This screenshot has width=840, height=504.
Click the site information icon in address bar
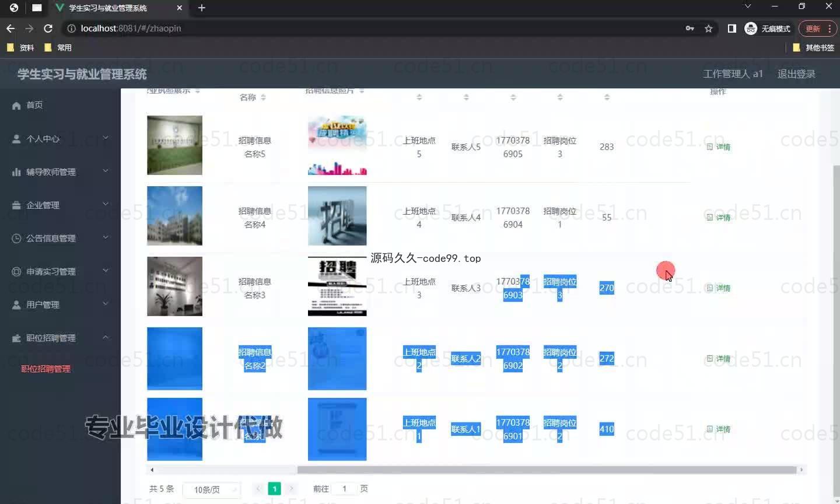point(71,28)
